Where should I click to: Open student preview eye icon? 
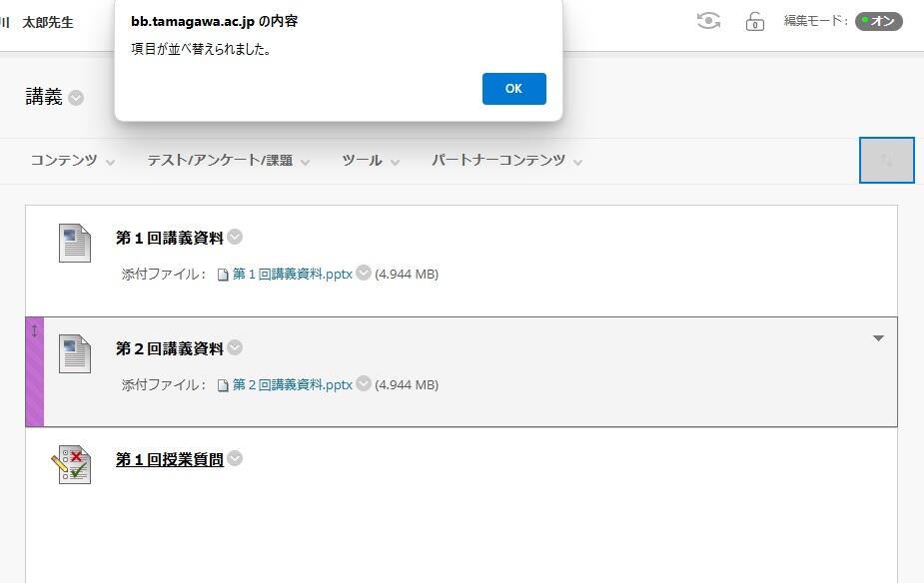coord(708,21)
